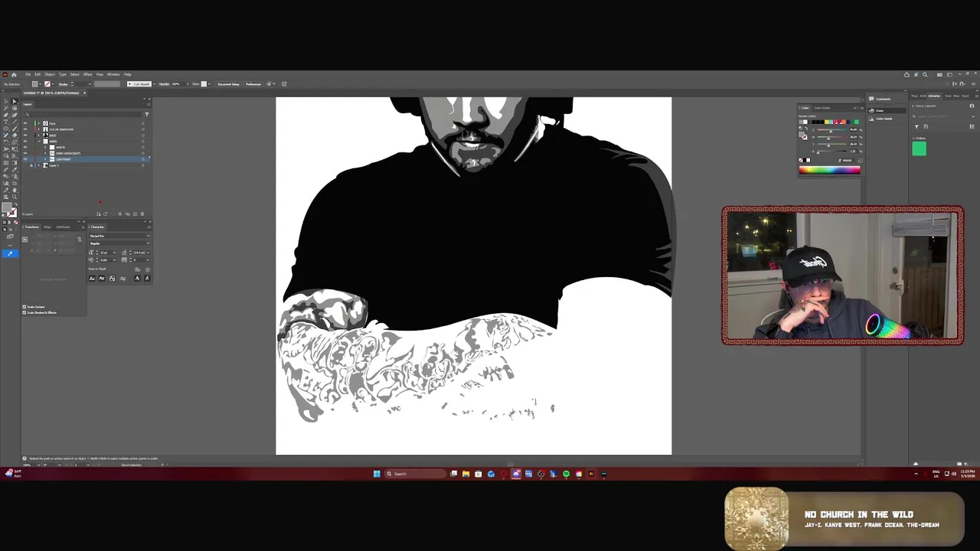Choose the Hand tool
This screenshot has width=980, height=551.
coord(15,191)
